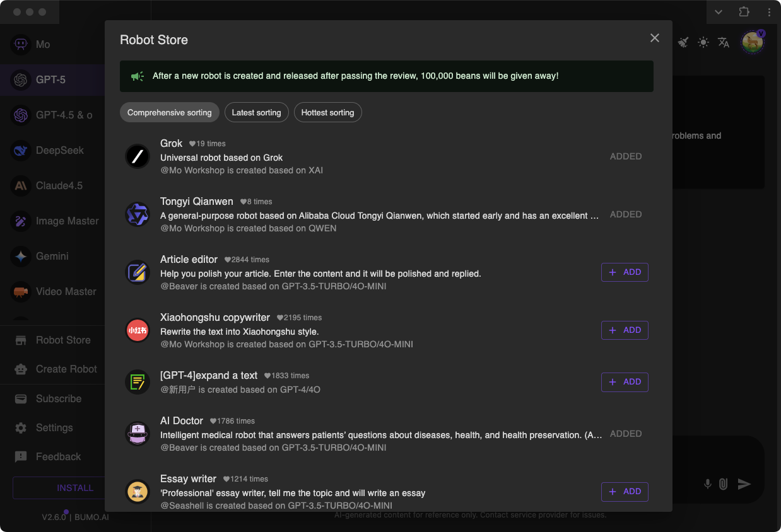Click the INSTALL button in the sidebar

point(74,487)
